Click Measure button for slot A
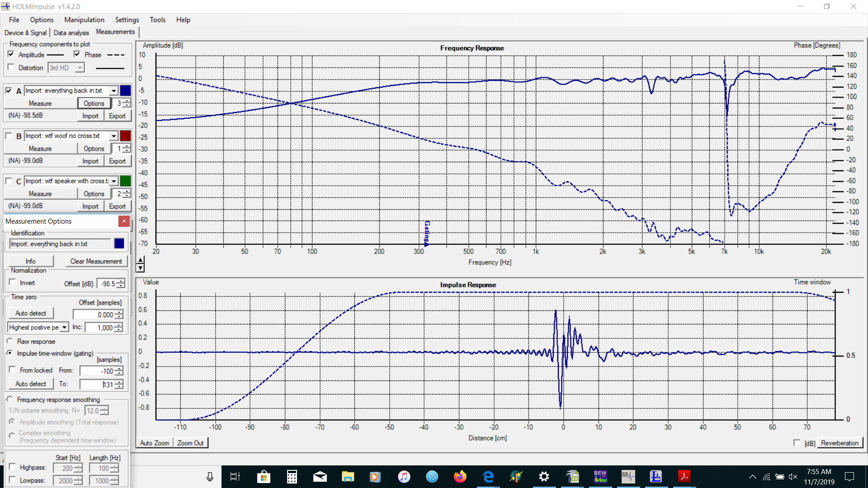Viewport: 868px width, 488px height. pos(40,103)
